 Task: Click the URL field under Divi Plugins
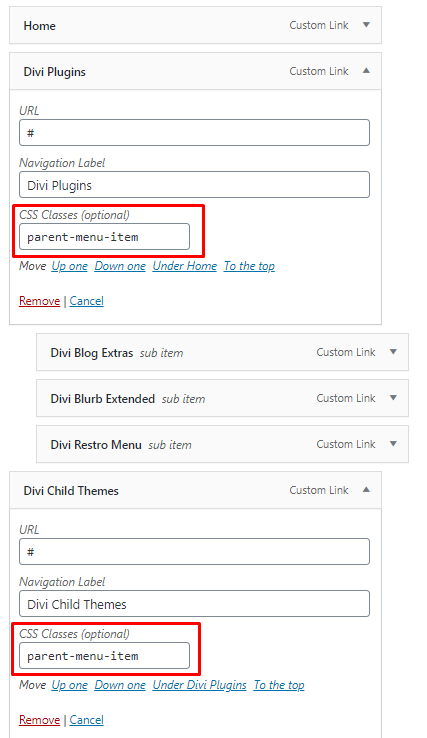194,133
